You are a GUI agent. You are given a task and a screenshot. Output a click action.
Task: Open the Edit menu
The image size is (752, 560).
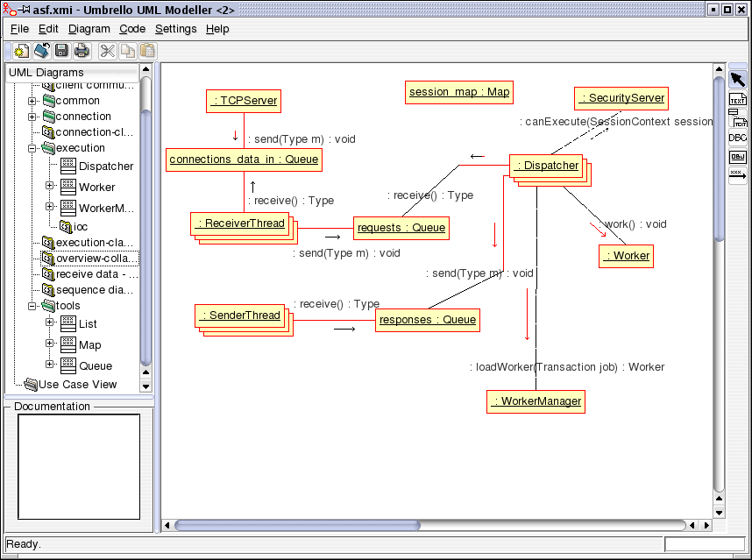click(48, 29)
